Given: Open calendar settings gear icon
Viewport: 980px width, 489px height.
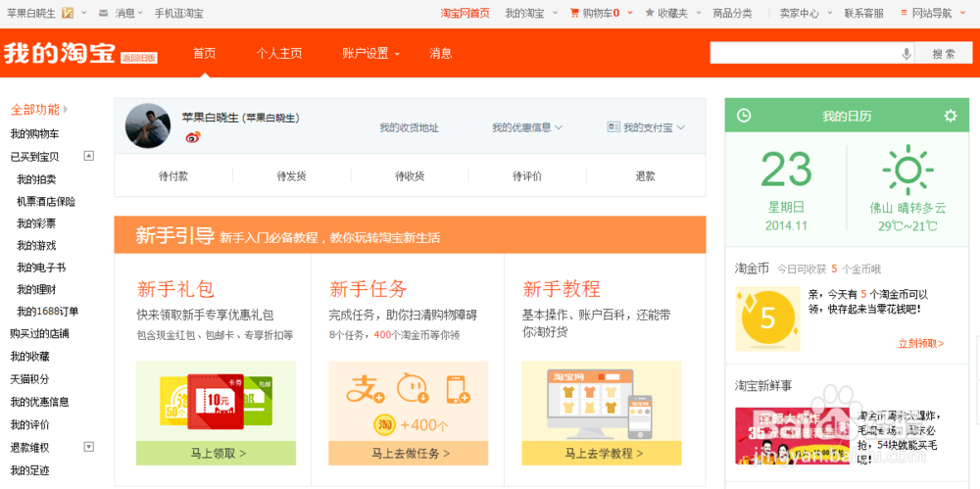Looking at the screenshot, I should coord(950,116).
